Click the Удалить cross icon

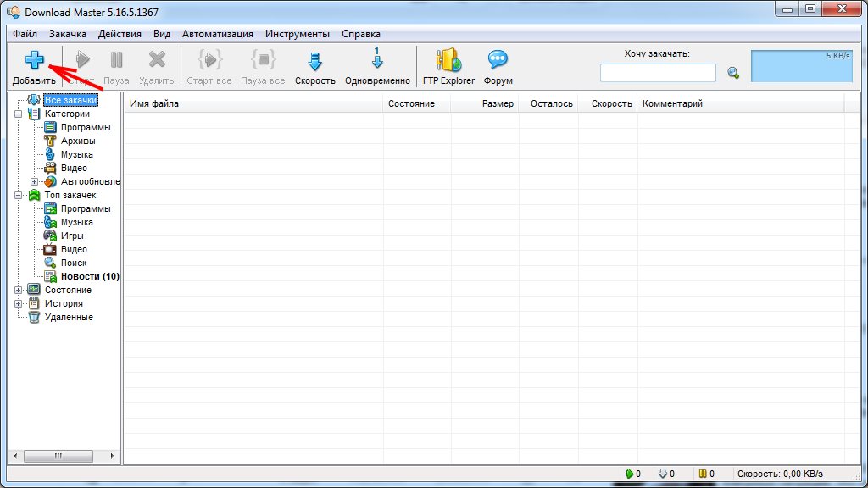[x=157, y=60]
